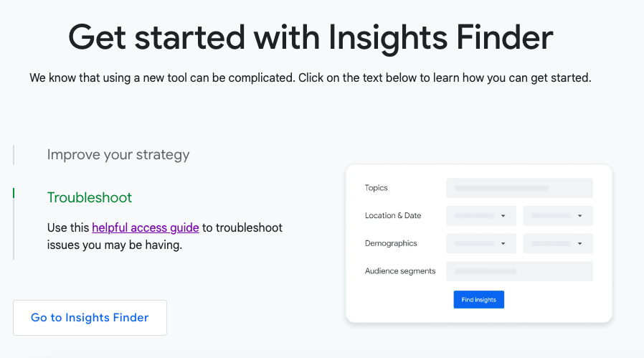Click the caret arrow on the first Demographics dropdown
The height and width of the screenshot is (358, 644).
pos(503,244)
